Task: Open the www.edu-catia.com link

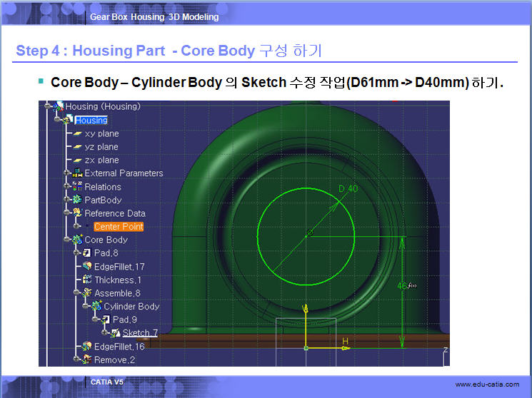Action: click(487, 385)
